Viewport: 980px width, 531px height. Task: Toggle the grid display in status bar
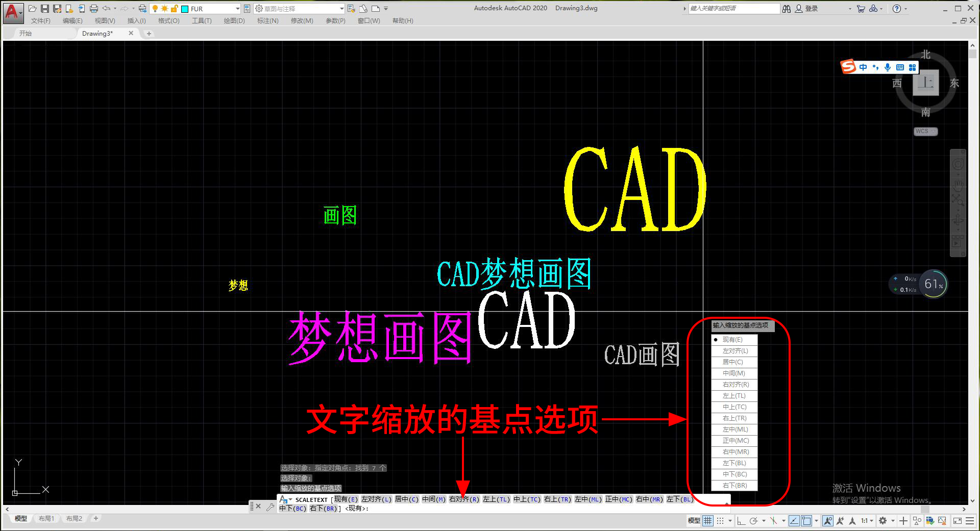(x=707, y=521)
